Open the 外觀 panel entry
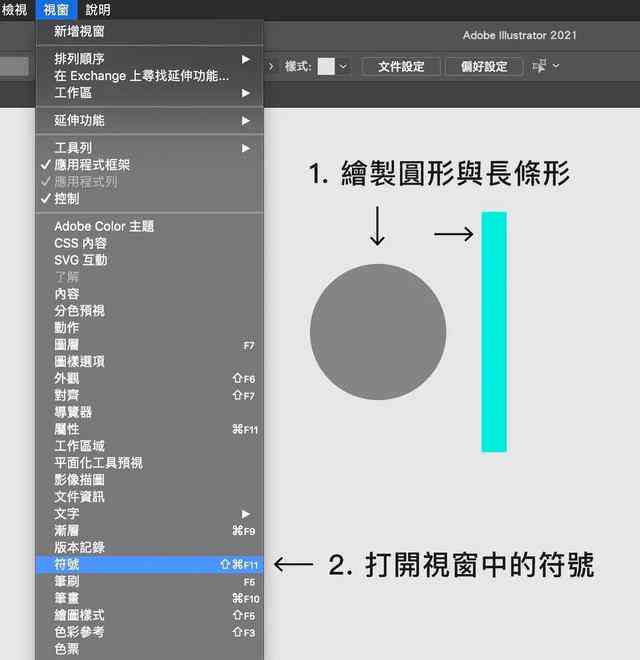 (149, 378)
